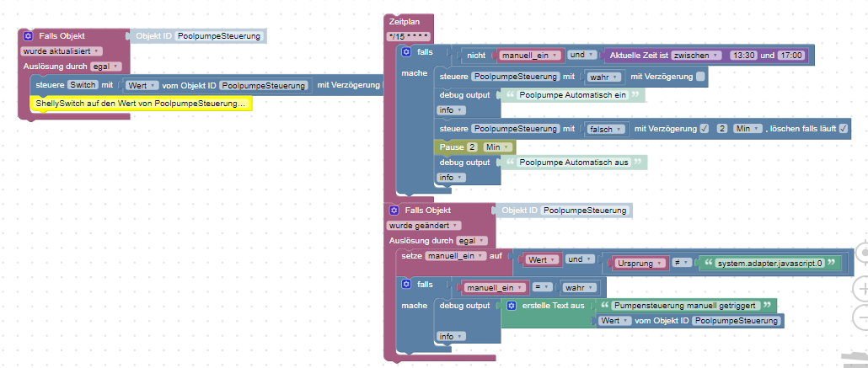
Task: Toggle the 'löschen falls läuft' checkbox
Action: click(x=843, y=128)
